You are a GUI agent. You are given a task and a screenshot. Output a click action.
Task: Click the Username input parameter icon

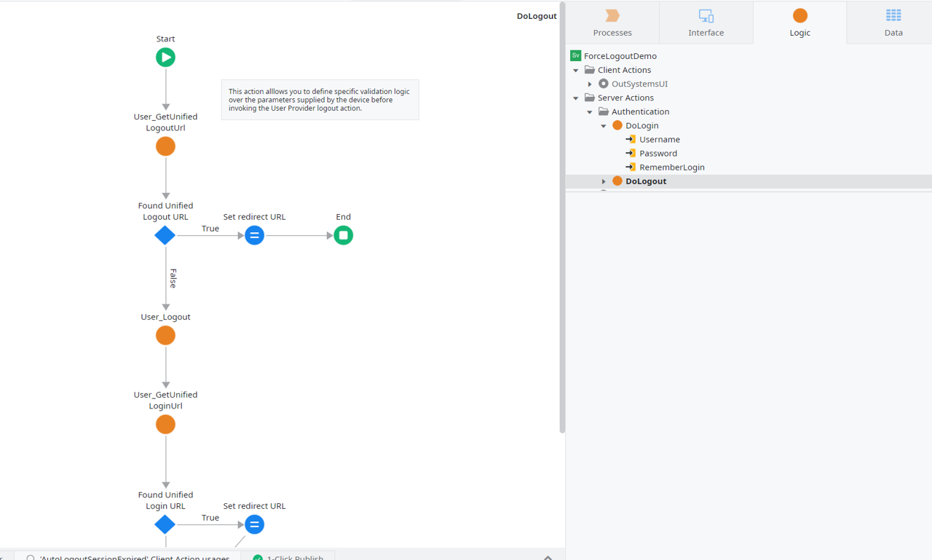click(631, 139)
